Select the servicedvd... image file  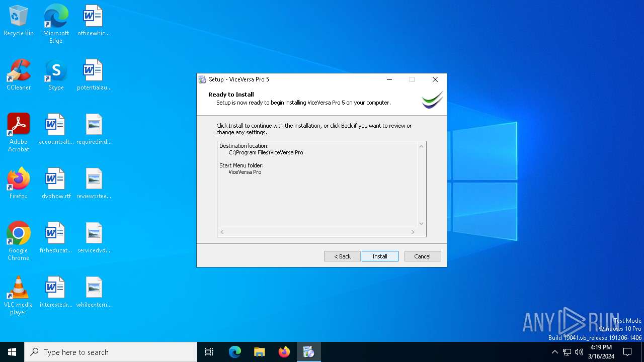click(x=94, y=237)
